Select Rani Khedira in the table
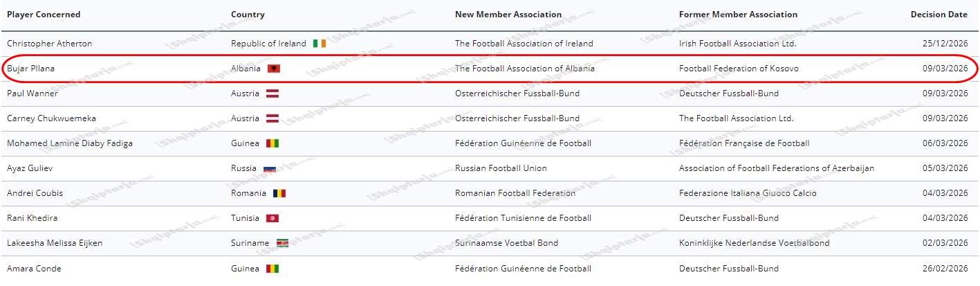Screen dimensions: 980x286 pyautogui.click(x=33, y=218)
